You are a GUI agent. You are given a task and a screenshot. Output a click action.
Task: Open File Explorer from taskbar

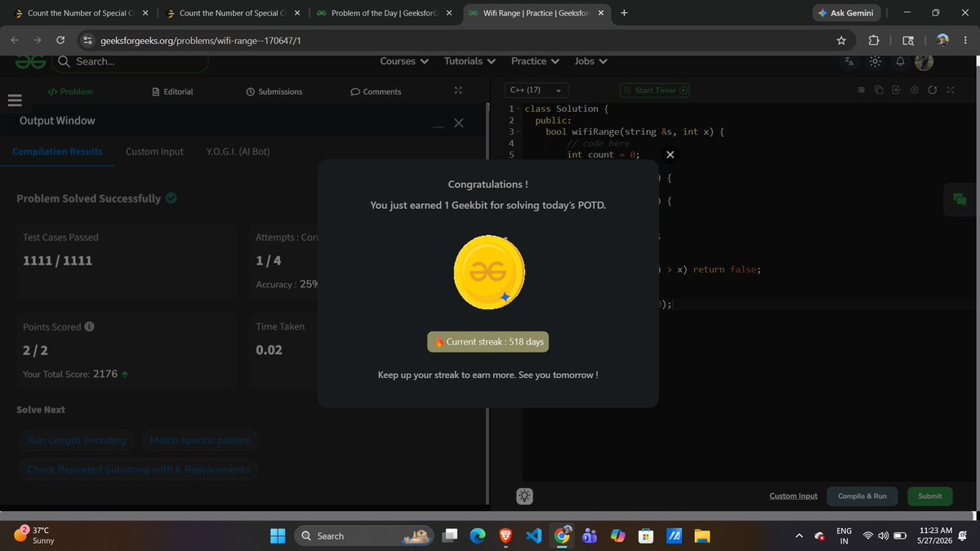[702, 535]
